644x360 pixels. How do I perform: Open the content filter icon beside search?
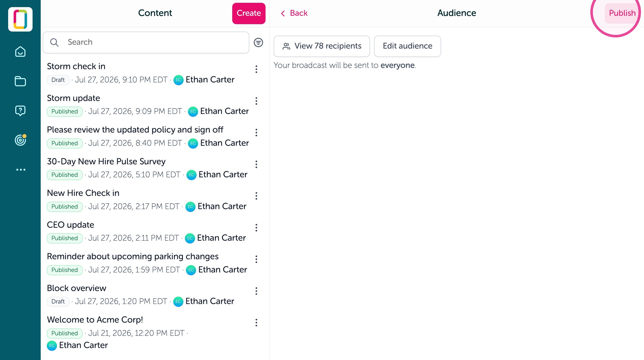(x=258, y=42)
